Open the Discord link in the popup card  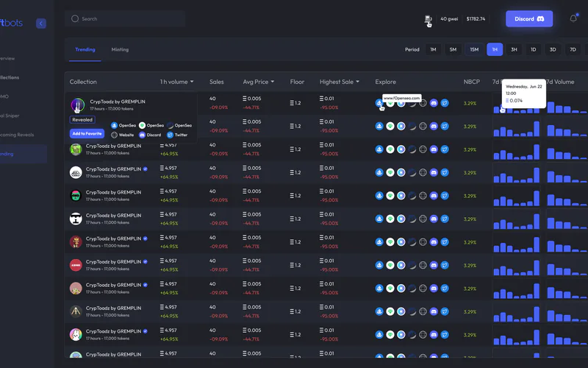pyautogui.click(x=150, y=135)
